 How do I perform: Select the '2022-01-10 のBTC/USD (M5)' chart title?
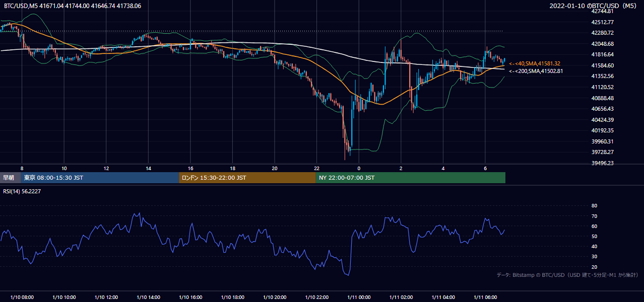click(594, 6)
